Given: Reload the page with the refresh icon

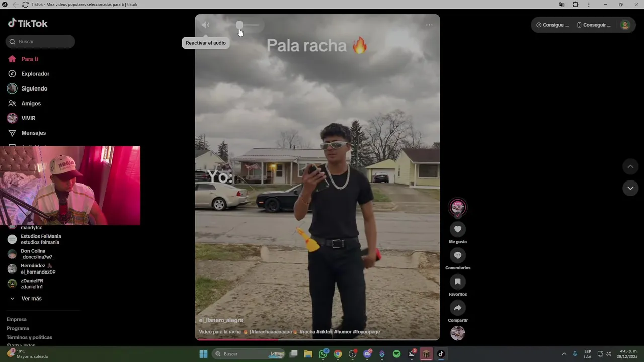Looking at the screenshot, I should pos(25,5).
